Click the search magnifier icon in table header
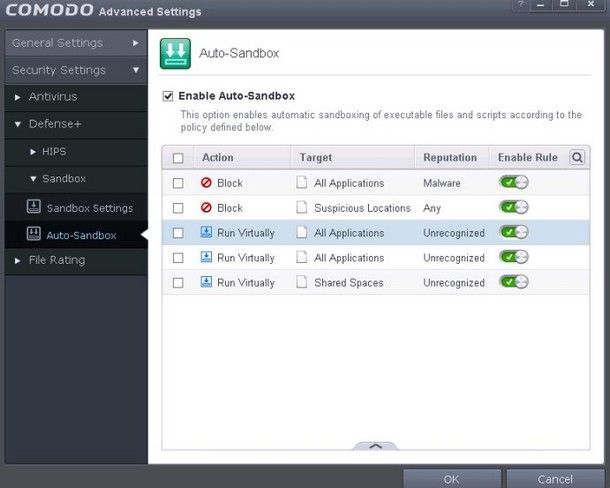610x488 pixels. point(577,158)
